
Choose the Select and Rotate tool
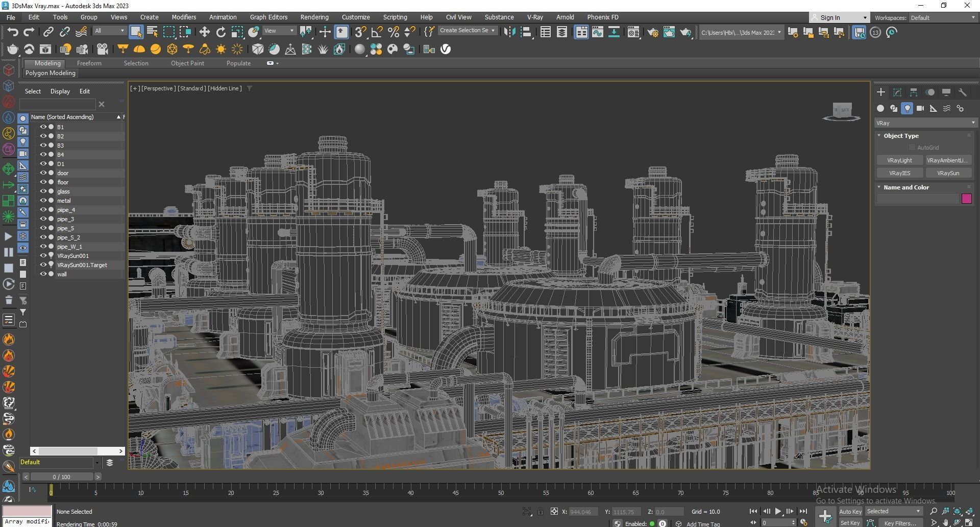coord(220,32)
